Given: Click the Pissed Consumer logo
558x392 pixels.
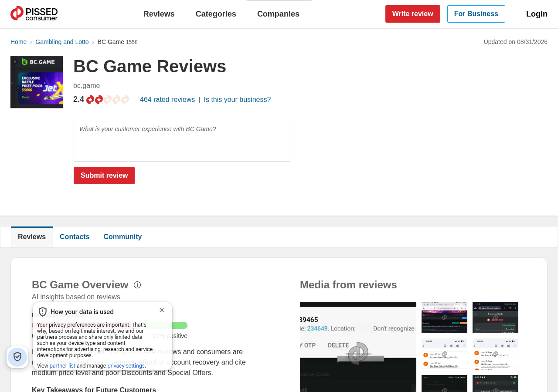Looking at the screenshot, I should pyautogui.click(x=34, y=14).
